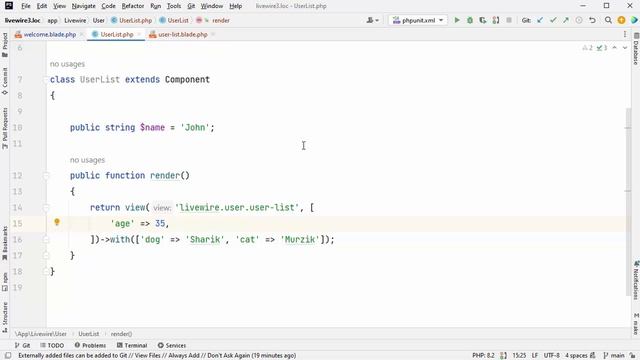This screenshot has width=640, height=360.
Task: Click the render() bottom breadcrumb
Action: click(x=121, y=334)
